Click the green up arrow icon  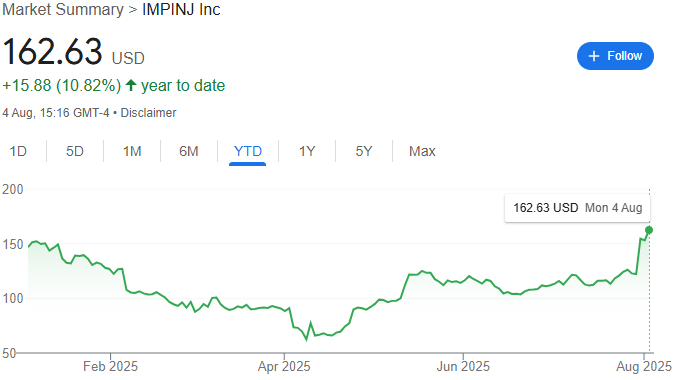point(131,85)
